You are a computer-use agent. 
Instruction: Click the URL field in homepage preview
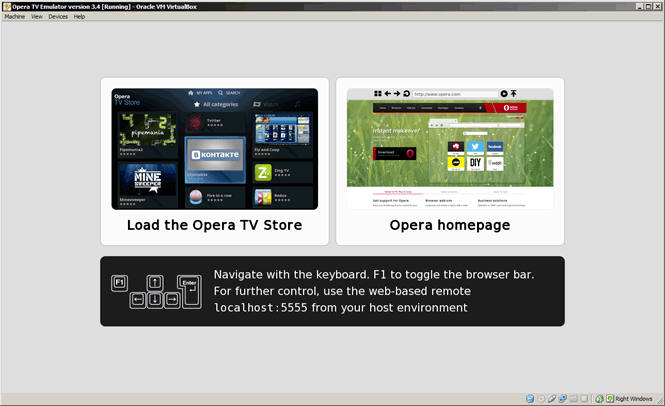click(455, 94)
